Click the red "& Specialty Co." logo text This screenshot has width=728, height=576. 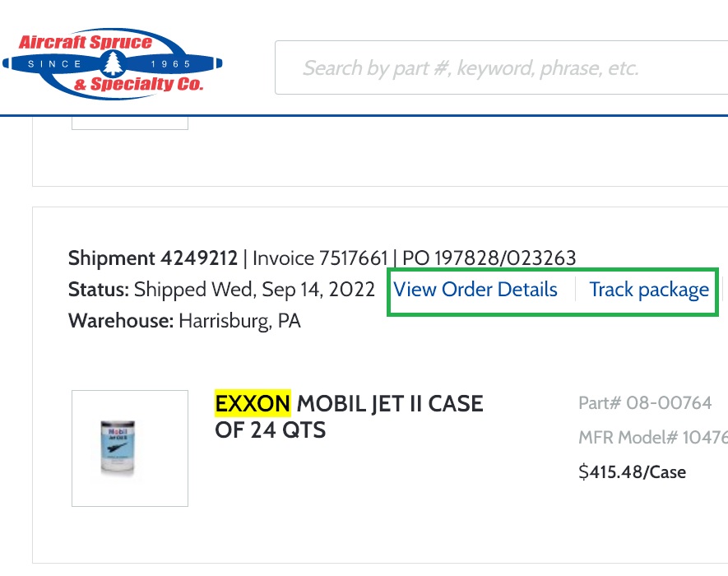click(138, 84)
